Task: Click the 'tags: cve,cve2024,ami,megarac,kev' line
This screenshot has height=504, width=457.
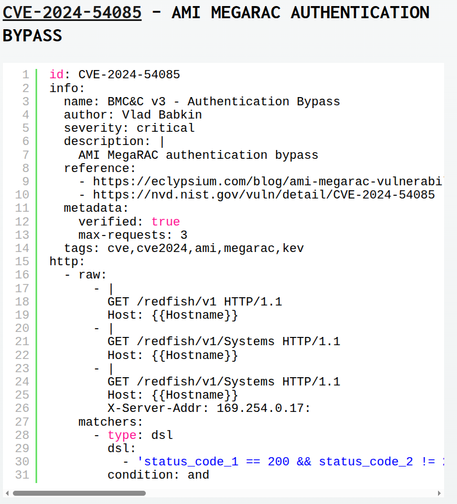Action: (184, 248)
